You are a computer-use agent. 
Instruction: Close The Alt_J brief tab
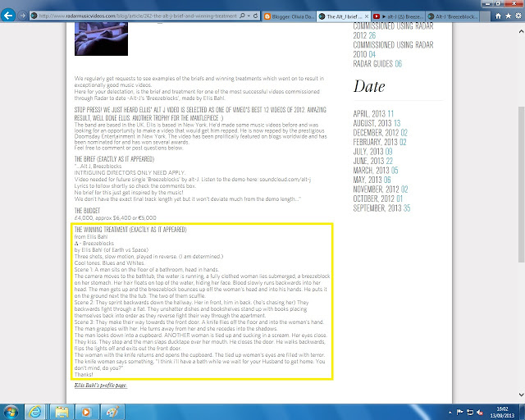coord(367,16)
